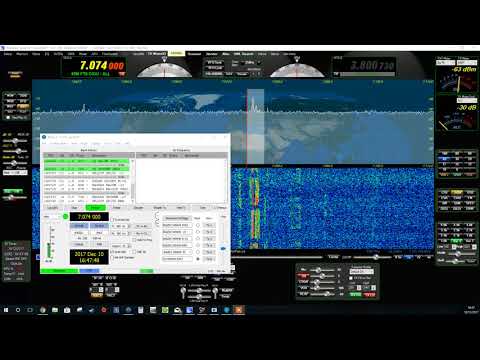Click the Report spinner in WSJT-X
Image resolution: width=480 pixels, height=360 pixels.
tap(121, 246)
